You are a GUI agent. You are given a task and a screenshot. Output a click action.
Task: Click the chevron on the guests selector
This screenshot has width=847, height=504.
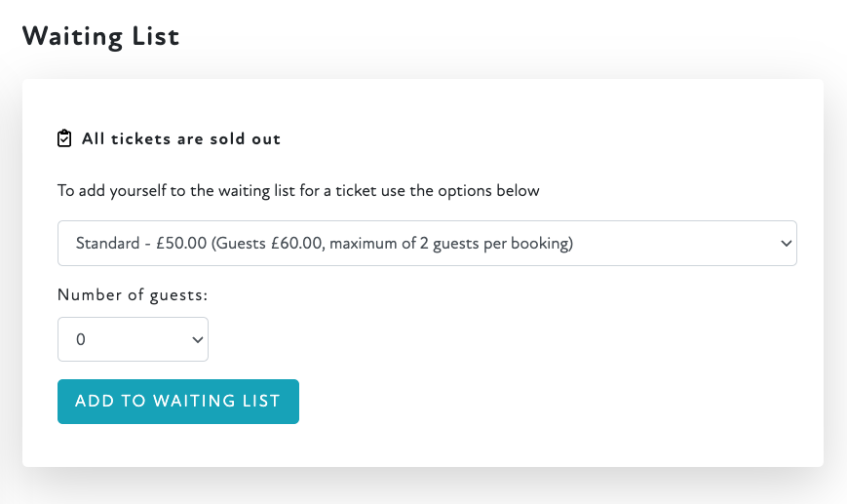[197, 339]
